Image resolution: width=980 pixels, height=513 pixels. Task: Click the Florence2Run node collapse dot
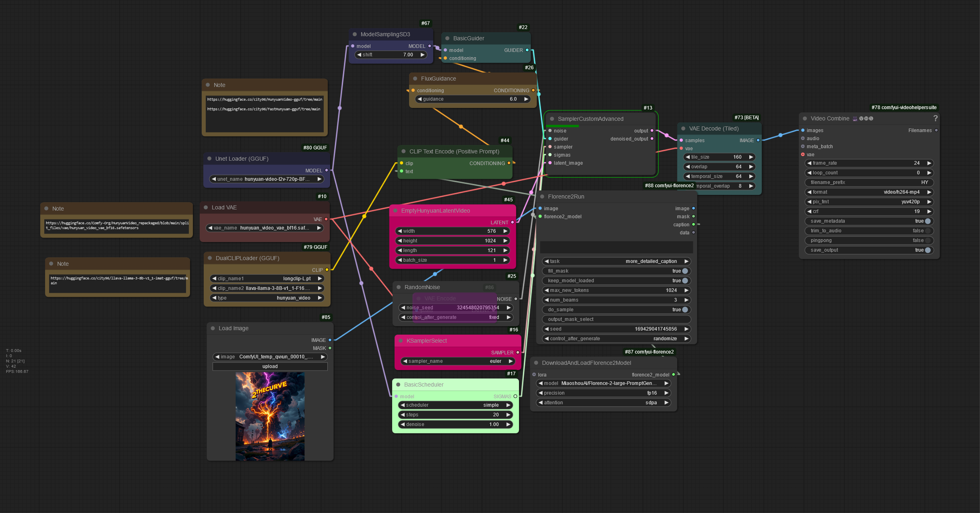[542, 197]
